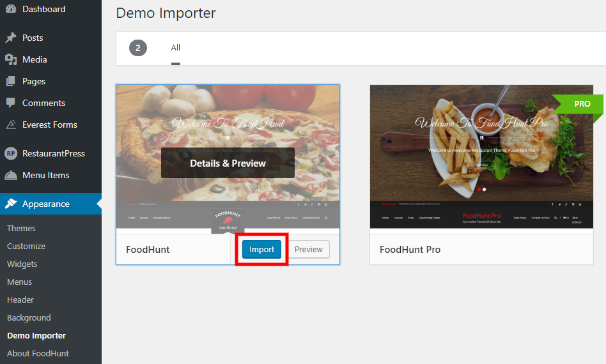Import the FoodHunt demo
This screenshot has height=364, width=606.
261,249
